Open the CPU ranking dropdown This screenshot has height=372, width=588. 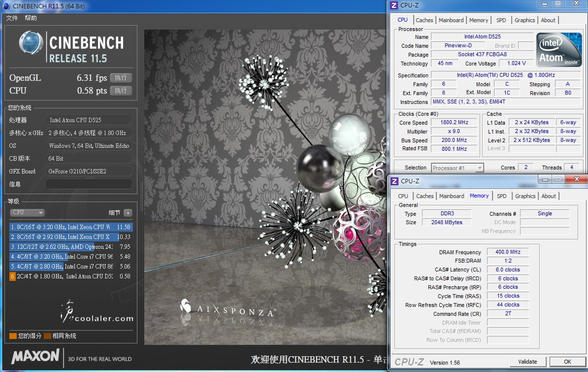point(28,212)
